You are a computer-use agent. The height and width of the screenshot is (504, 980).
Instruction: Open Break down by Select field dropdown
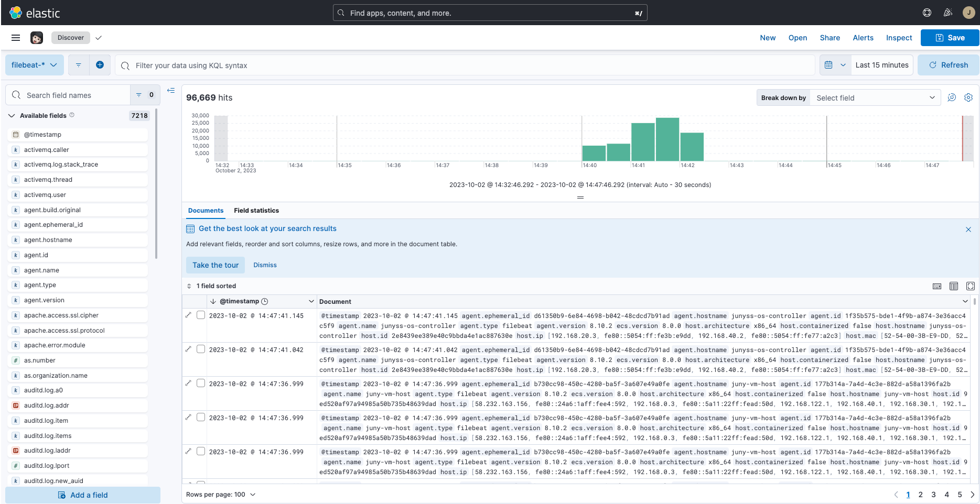pyautogui.click(x=875, y=98)
